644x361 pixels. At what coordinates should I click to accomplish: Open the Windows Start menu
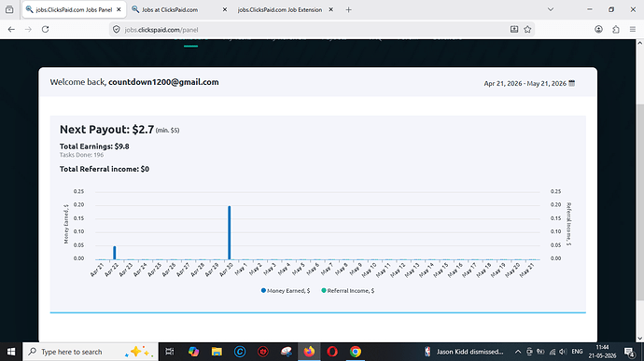coord(11,352)
